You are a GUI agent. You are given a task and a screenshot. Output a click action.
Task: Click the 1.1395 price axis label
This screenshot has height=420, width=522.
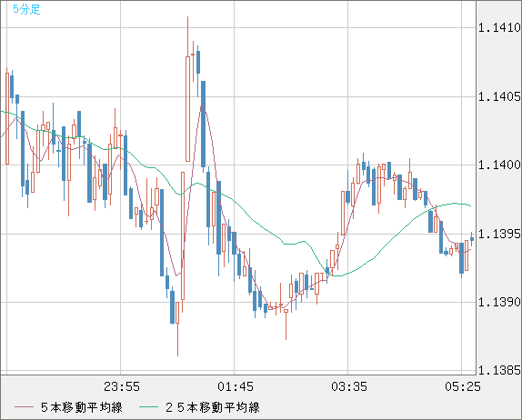[x=499, y=234]
